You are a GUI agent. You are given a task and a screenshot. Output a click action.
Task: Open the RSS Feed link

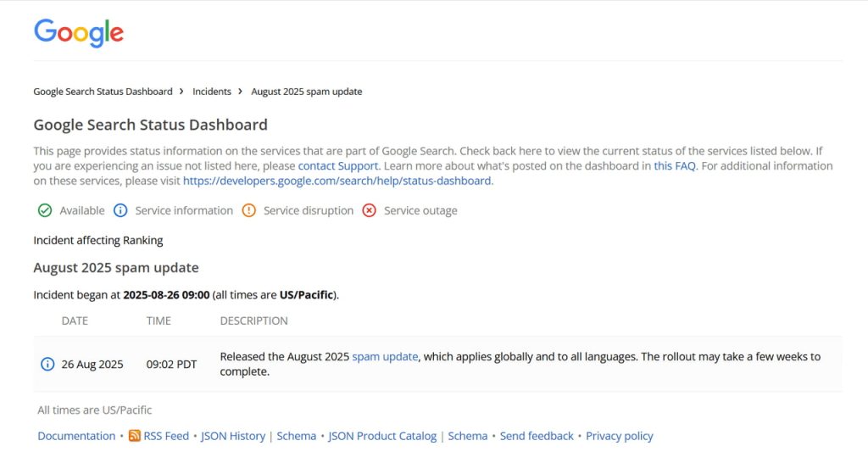(x=166, y=436)
